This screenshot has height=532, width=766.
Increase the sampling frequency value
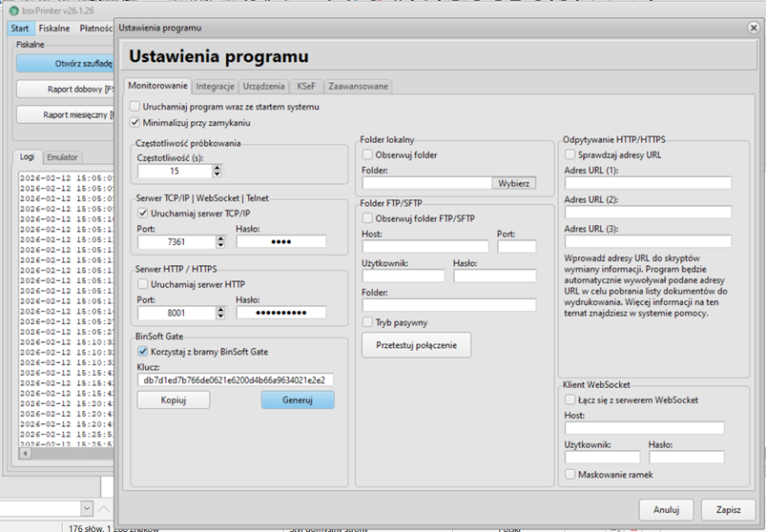tap(217, 167)
